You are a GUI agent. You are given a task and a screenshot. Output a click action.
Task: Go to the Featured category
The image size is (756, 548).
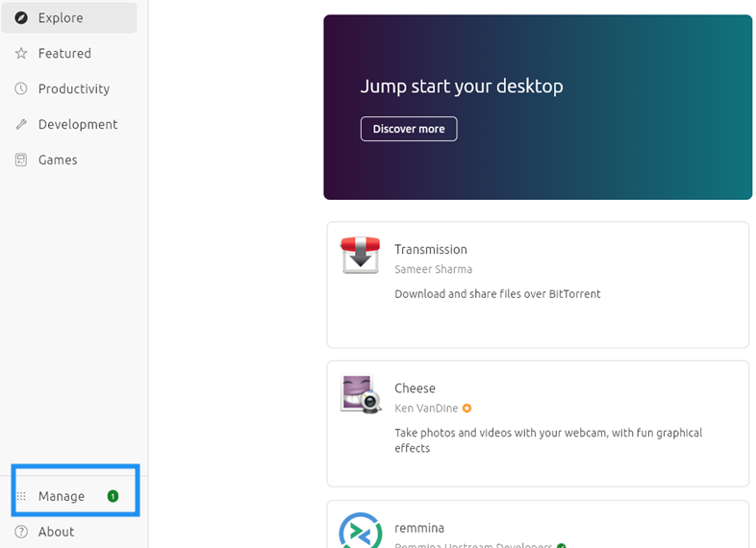click(x=69, y=53)
